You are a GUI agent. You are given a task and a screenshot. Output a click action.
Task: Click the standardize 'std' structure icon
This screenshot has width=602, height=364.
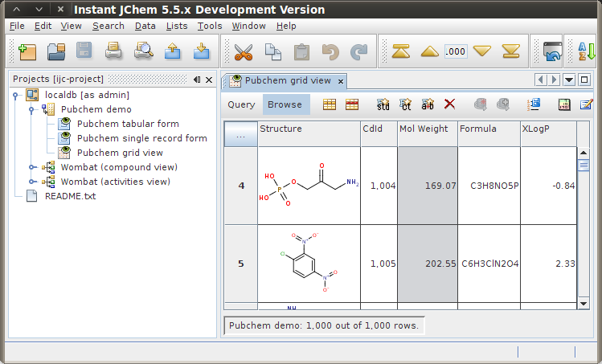[x=383, y=104]
